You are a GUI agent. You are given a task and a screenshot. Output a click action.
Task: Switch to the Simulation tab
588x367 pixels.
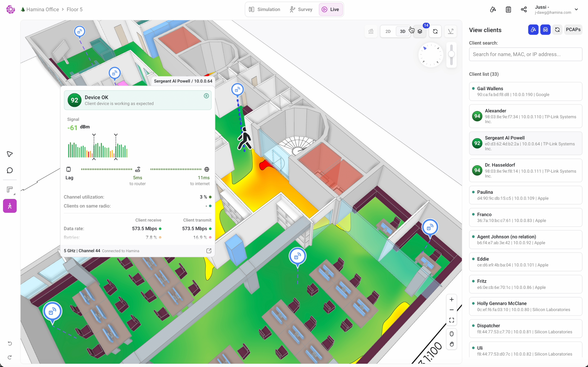(x=265, y=9)
